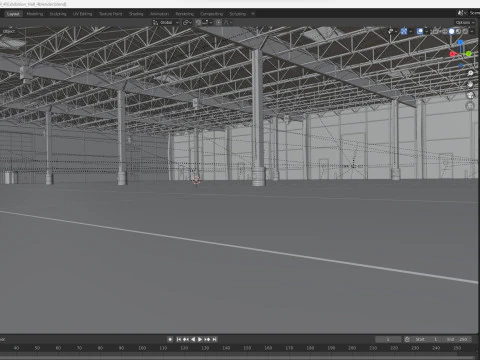The image size is (480, 360).
Task: Open the Global transform orientation dropdown
Action: (166, 22)
